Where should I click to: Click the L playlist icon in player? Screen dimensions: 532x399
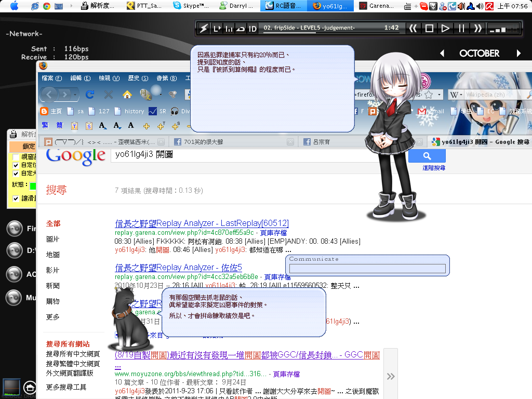tap(217, 29)
